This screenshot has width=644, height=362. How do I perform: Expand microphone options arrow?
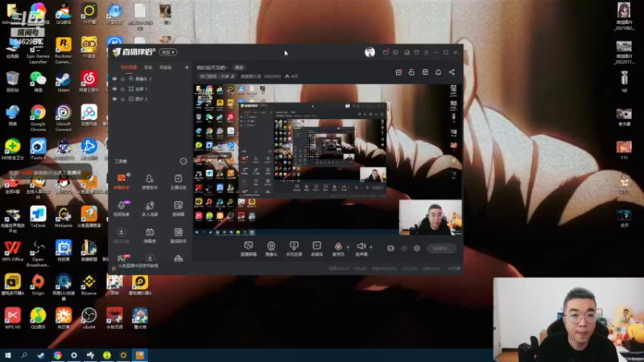pos(348,247)
